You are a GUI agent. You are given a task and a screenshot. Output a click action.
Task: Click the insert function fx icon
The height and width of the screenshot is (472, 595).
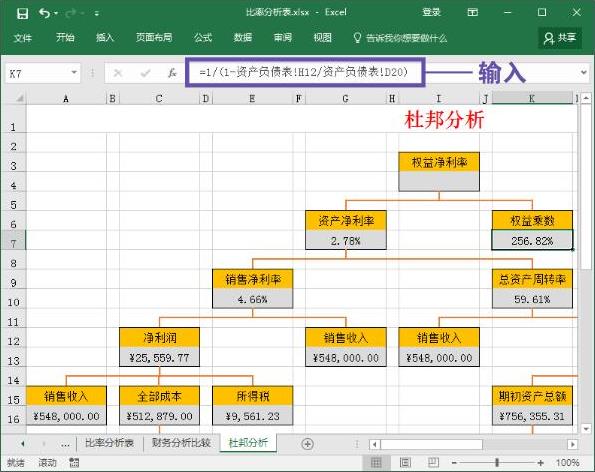[172, 73]
